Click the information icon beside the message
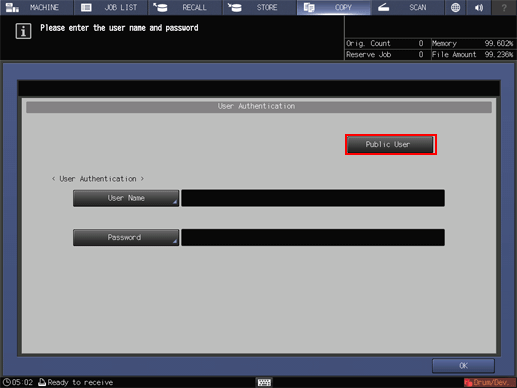This screenshot has height=388, width=517. (x=23, y=31)
